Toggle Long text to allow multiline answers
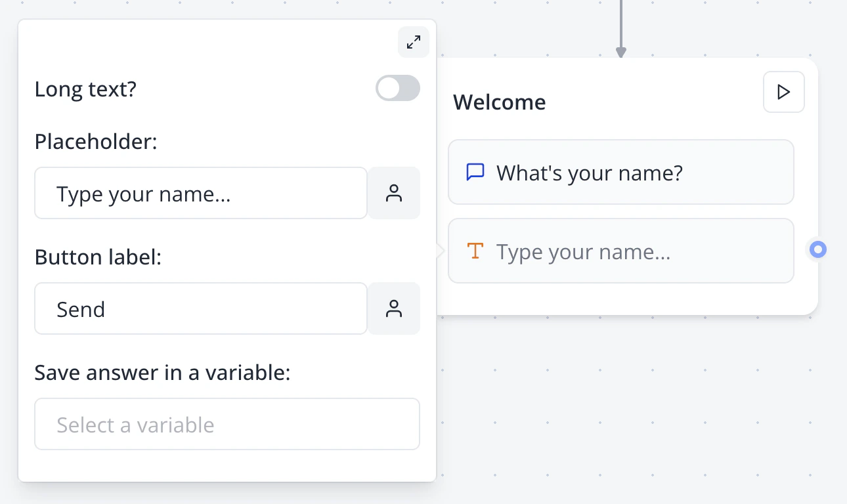Viewport: 847px width, 504px height. (x=397, y=88)
